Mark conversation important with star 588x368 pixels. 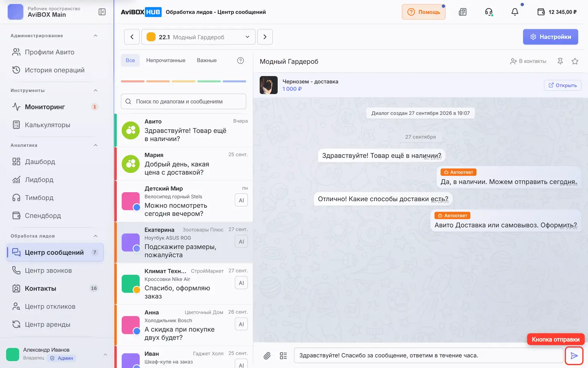click(575, 61)
